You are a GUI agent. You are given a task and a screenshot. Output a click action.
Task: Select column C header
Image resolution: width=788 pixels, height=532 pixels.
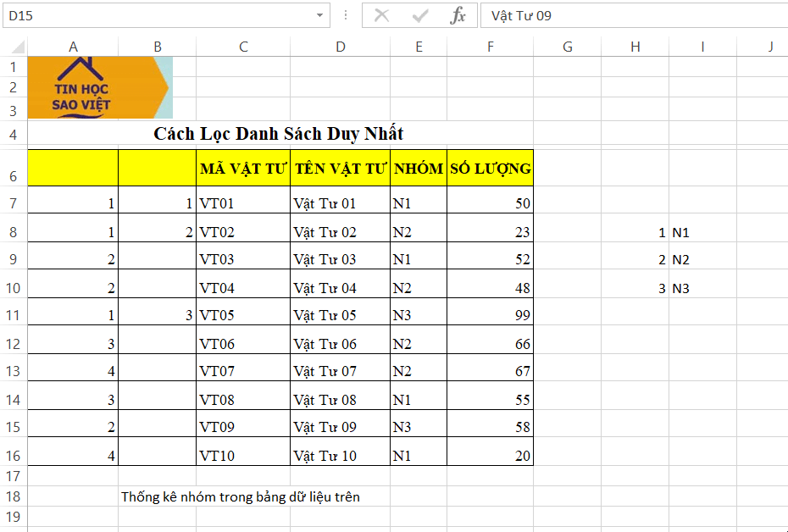pos(243,47)
